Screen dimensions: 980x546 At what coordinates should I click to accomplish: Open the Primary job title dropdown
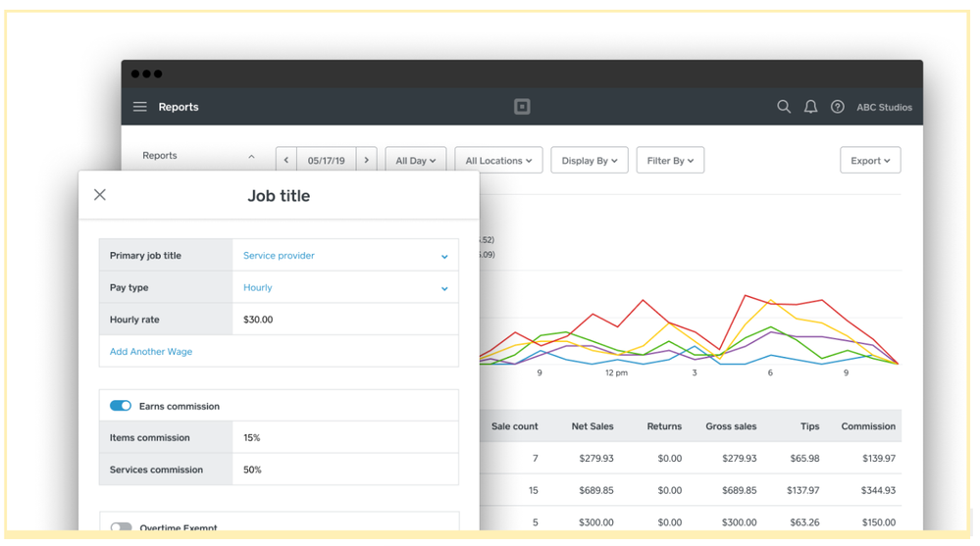(344, 256)
